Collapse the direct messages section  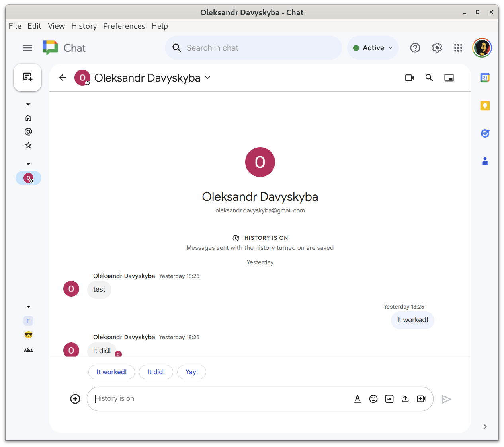point(28,163)
